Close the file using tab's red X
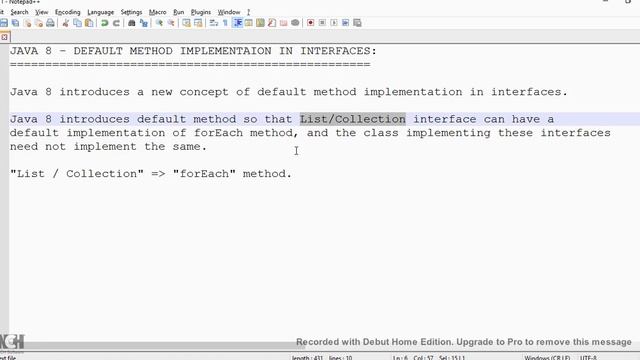Screen dimensions: 640x360 [4, 37]
